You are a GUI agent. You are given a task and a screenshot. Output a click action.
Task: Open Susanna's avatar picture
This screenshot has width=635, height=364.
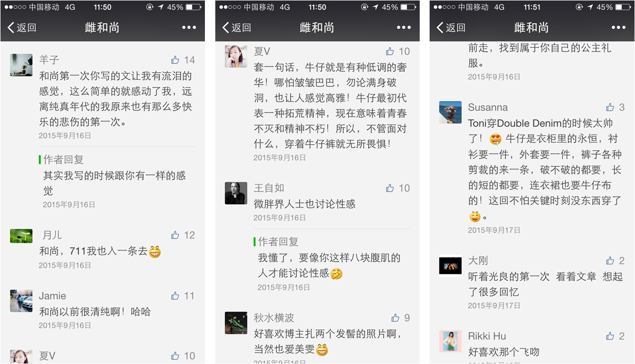450,112
